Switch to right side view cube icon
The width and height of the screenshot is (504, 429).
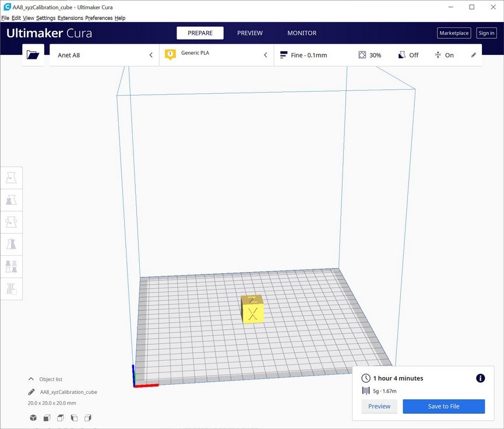pos(88,418)
